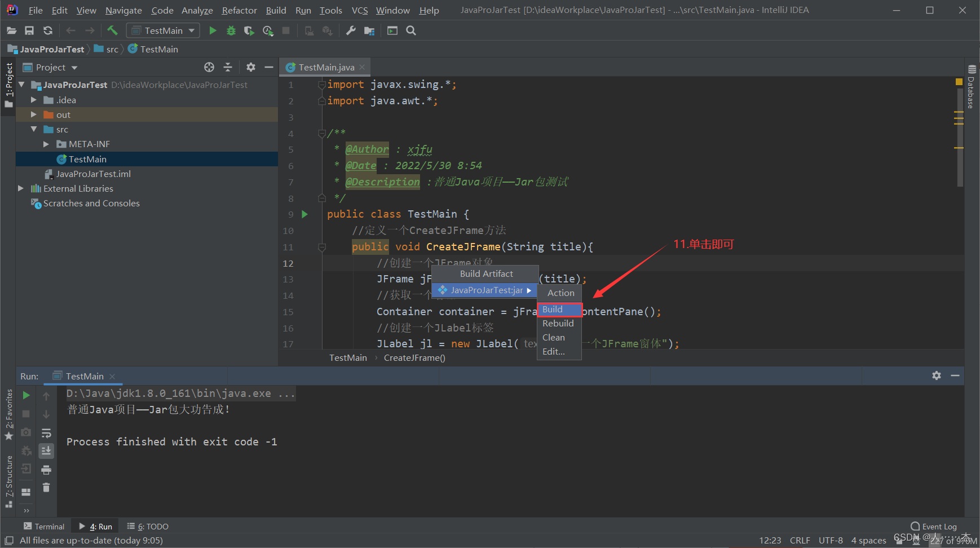Open the Terminal tool window
This screenshot has height=548, width=980.
coord(44,527)
